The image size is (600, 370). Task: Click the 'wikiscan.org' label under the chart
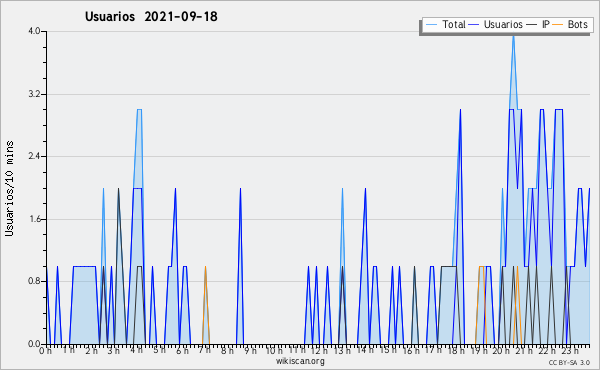point(300,361)
